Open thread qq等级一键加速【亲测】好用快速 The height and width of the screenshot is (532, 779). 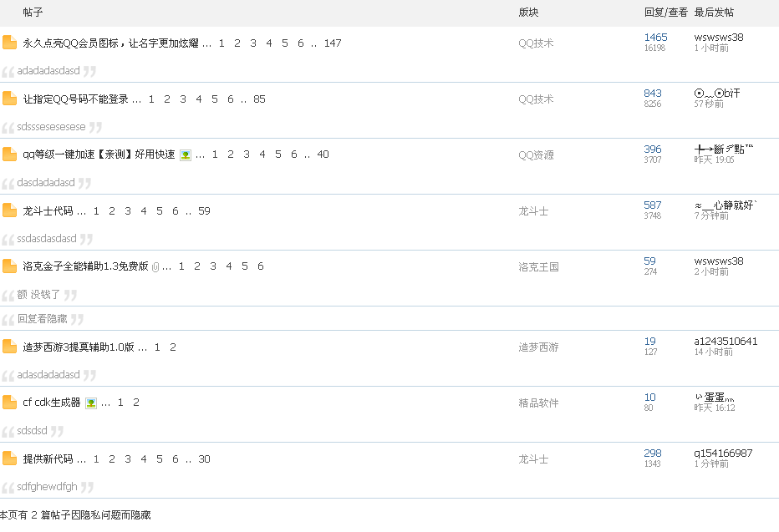click(x=99, y=155)
